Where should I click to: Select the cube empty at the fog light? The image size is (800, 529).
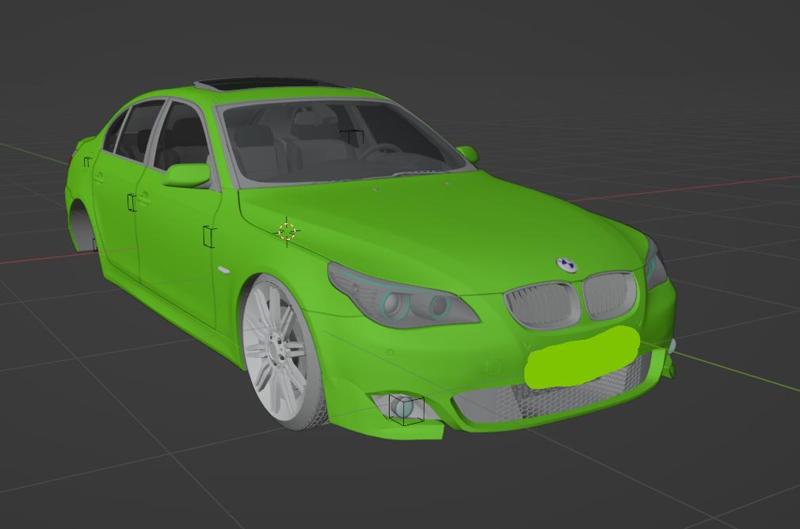(x=406, y=409)
